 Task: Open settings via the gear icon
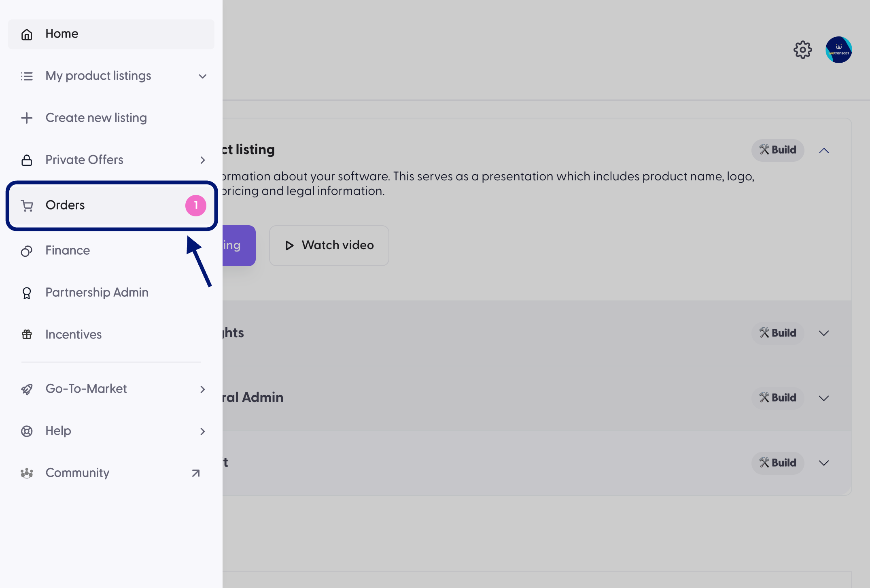(x=802, y=50)
